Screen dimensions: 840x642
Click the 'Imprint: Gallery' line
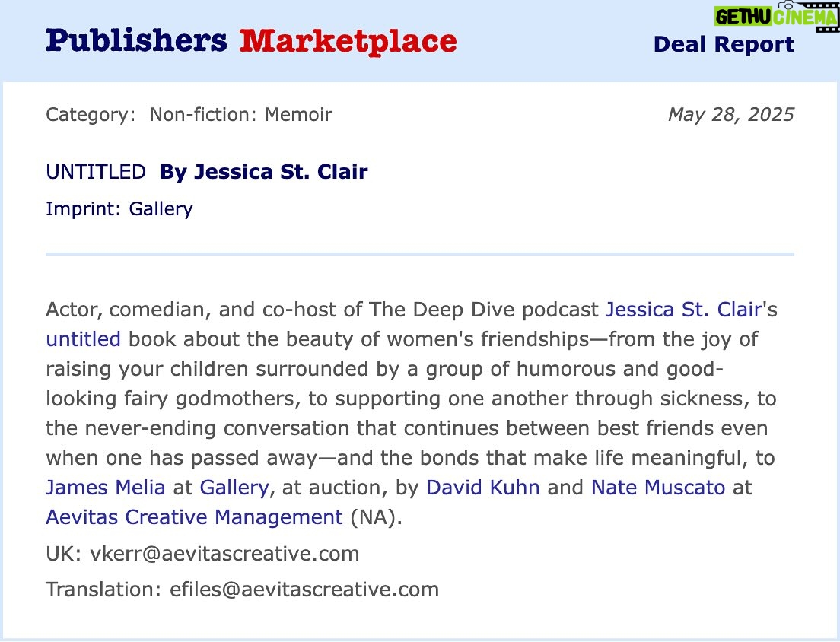pyautogui.click(x=119, y=209)
